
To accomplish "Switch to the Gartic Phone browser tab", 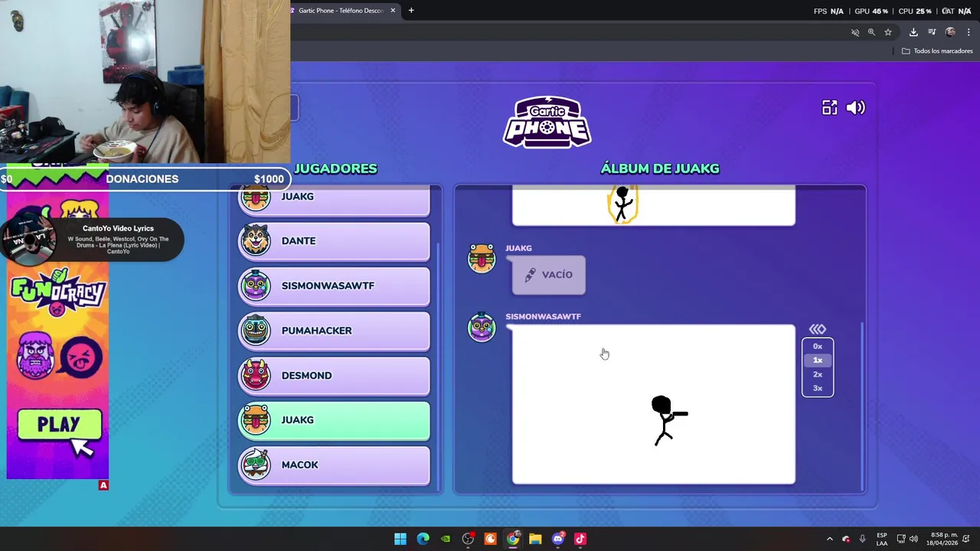I will 340,11.
